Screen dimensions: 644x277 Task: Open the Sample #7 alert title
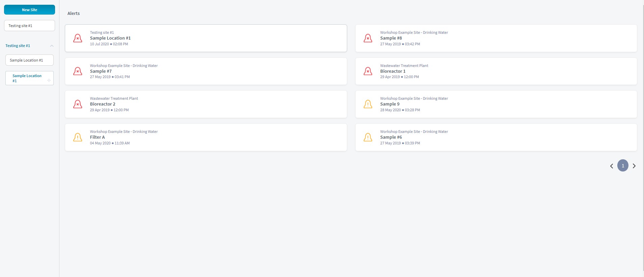(101, 71)
